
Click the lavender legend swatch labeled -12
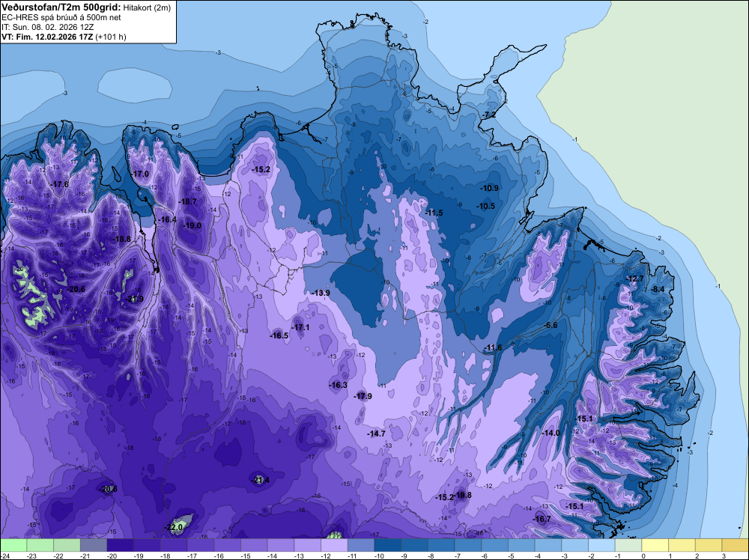click(334, 545)
